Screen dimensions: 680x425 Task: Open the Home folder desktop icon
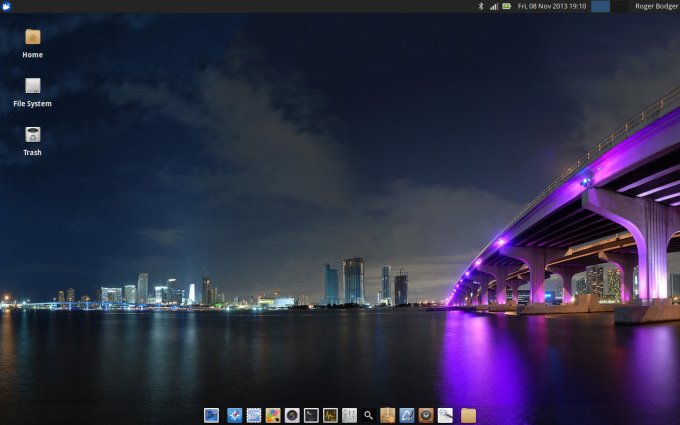(x=33, y=37)
